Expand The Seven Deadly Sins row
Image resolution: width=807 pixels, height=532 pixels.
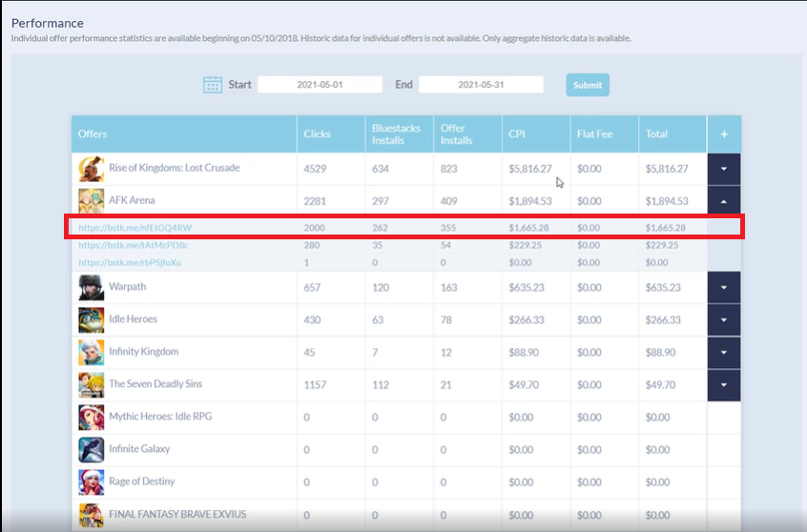coord(724,384)
